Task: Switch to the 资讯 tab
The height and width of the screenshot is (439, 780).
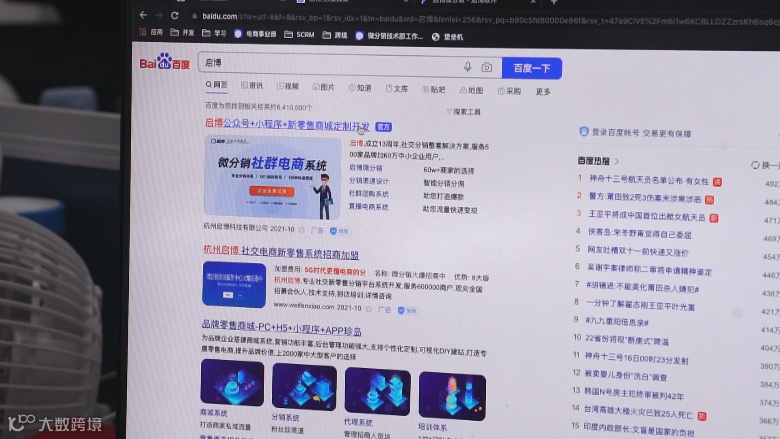Action: click(x=252, y=86)
